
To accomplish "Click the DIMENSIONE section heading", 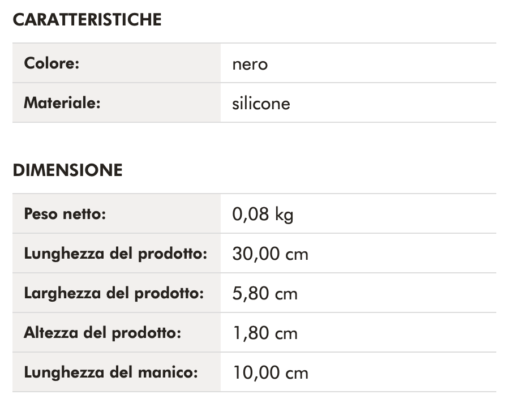I will point(67,170).
